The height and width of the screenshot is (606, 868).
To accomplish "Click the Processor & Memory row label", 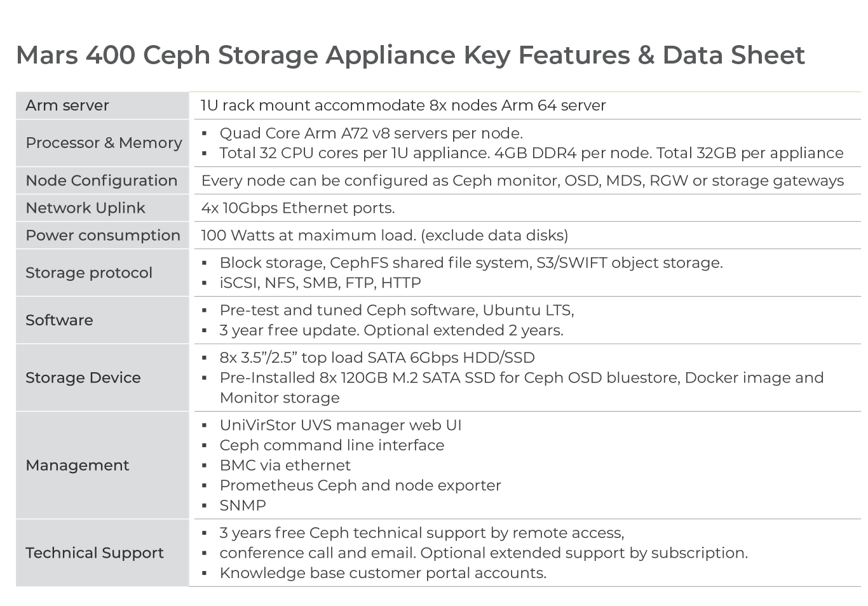I will [x=104, y=143].
